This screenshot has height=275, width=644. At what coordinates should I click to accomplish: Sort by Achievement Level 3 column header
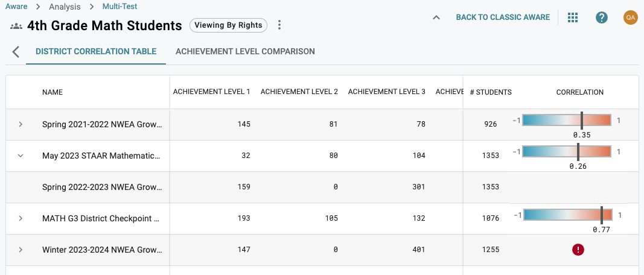pyautogui.click(x=386, y=92)
